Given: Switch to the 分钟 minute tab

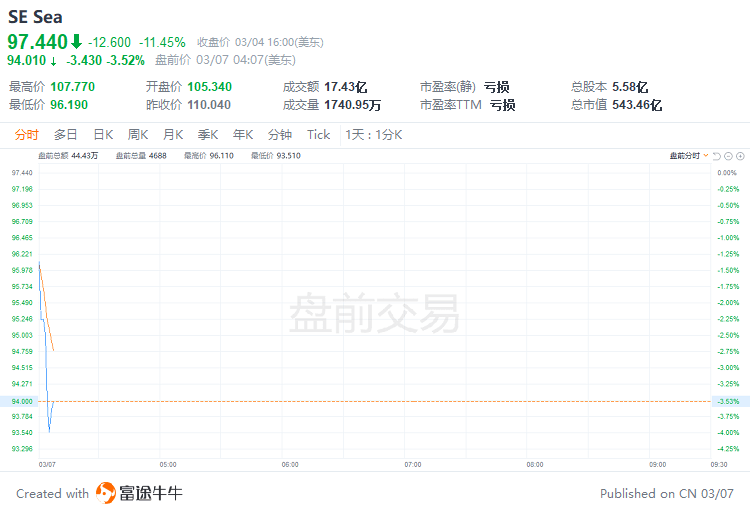Looking at the screenshot, I should click(x=280, y=135).
